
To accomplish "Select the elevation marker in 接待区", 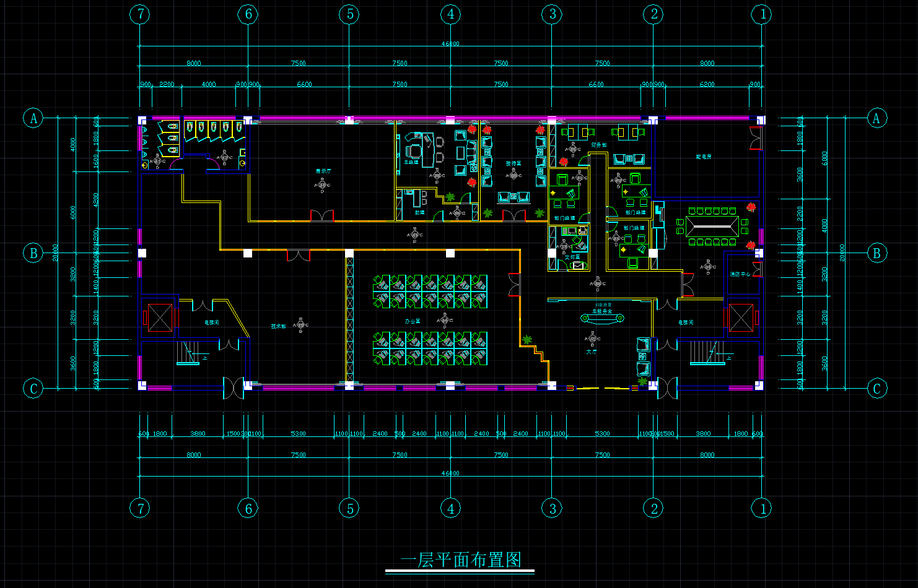I will tap(514, 175).
